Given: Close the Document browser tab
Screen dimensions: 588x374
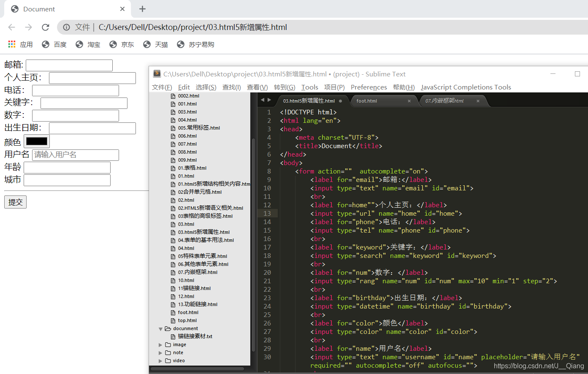Looking at the screenshot, I should (x=122, y=9).
